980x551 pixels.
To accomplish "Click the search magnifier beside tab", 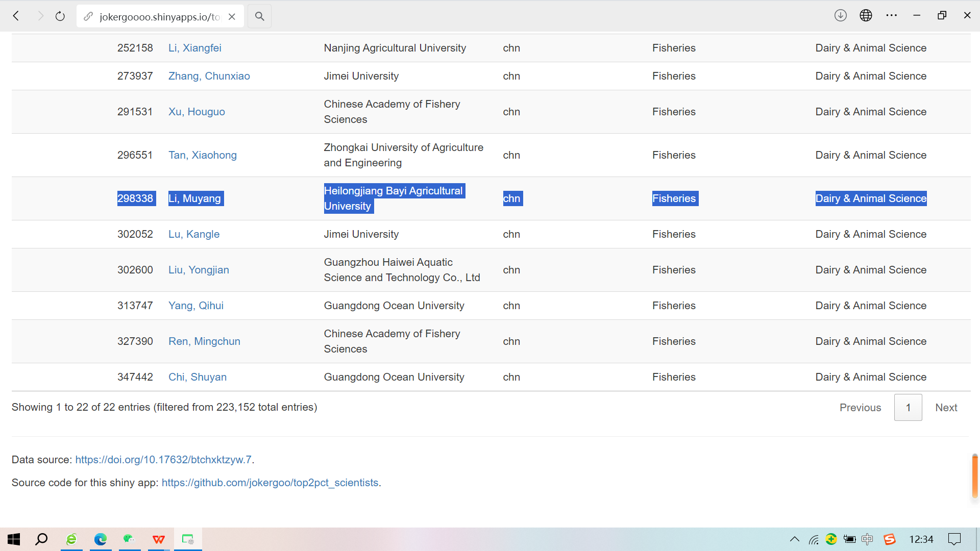I will point(259,16).
